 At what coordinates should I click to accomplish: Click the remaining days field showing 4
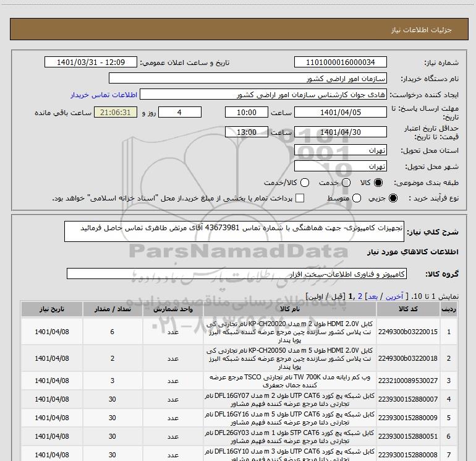click(x=180, y=112)
